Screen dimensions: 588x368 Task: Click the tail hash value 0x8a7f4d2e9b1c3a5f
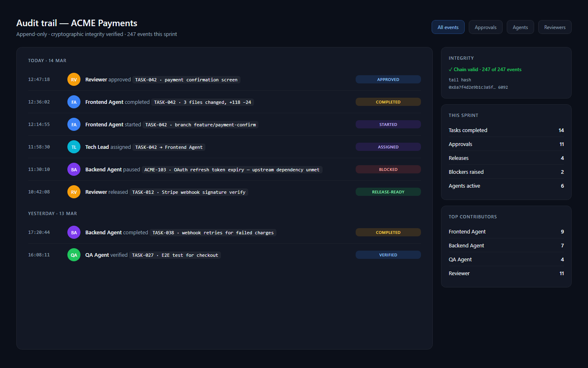pyautogui.click(x=478, y=87)
